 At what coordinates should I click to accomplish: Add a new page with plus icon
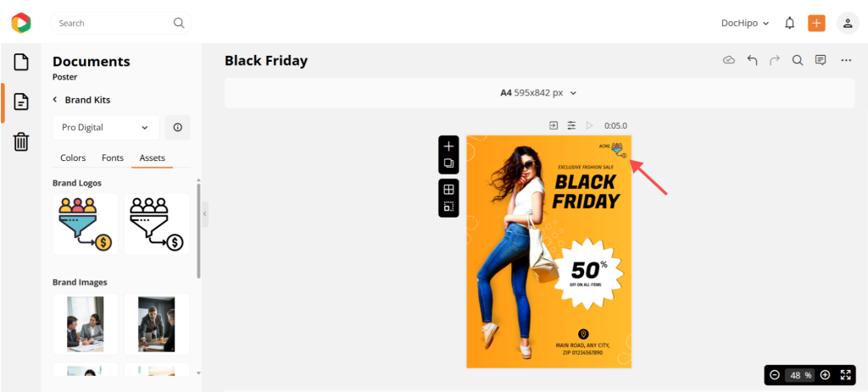(x=449, y=146)
